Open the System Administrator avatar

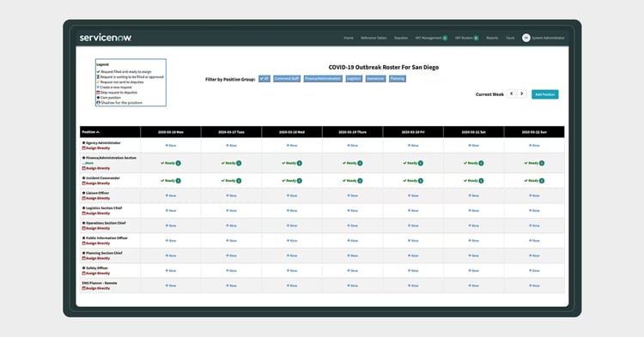point(526,38)
